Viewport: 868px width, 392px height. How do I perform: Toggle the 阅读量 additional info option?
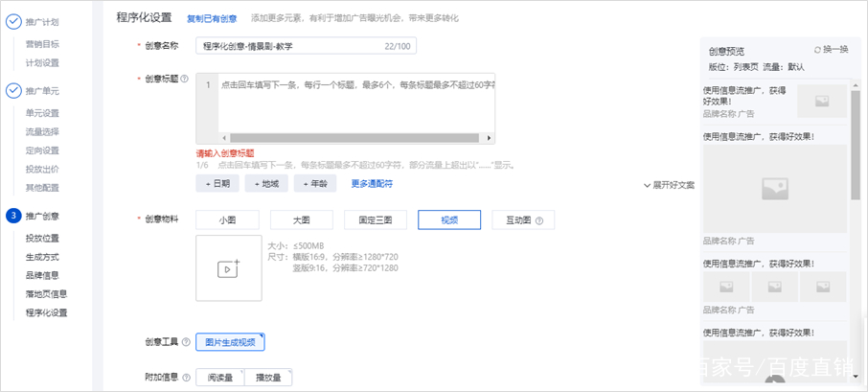(218, 378)
